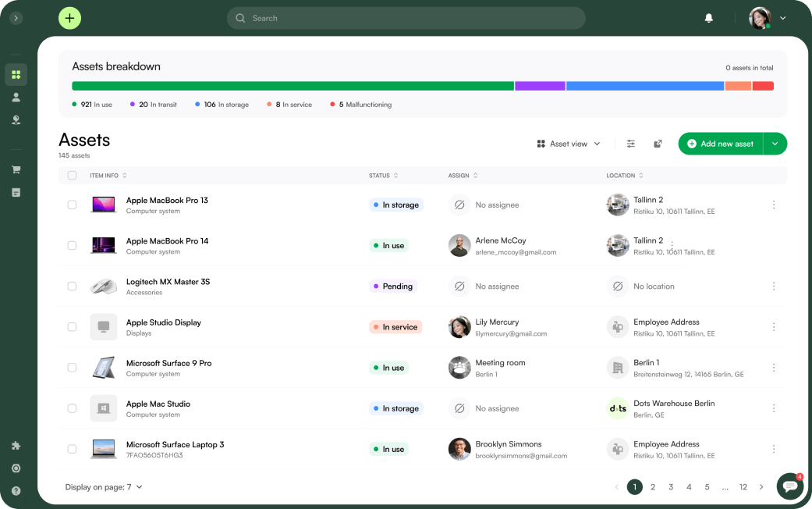Expand the Asset view dropdown
Screen dimensions: 812x509
tap(569, 144)
